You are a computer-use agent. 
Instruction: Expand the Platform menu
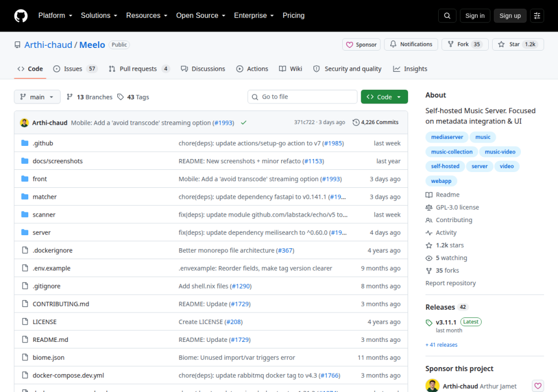[x=55, y=16]
